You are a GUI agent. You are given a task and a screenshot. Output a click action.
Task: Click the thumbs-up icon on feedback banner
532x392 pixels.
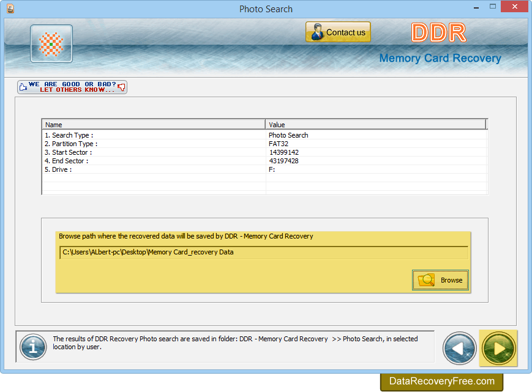[23, 87]
